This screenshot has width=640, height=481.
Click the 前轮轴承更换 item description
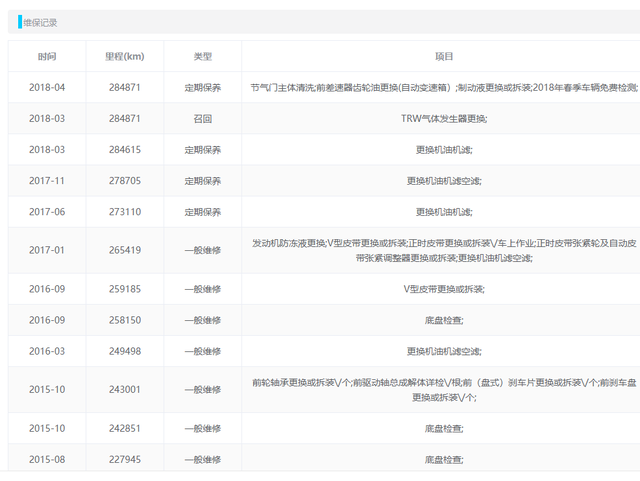tap(444, 389)
